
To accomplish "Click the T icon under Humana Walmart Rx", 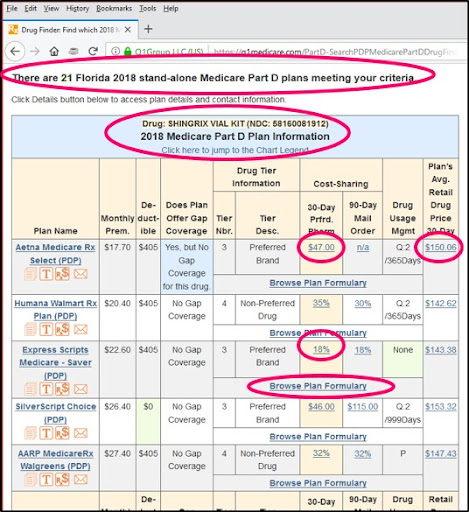I will pos(46,329).
